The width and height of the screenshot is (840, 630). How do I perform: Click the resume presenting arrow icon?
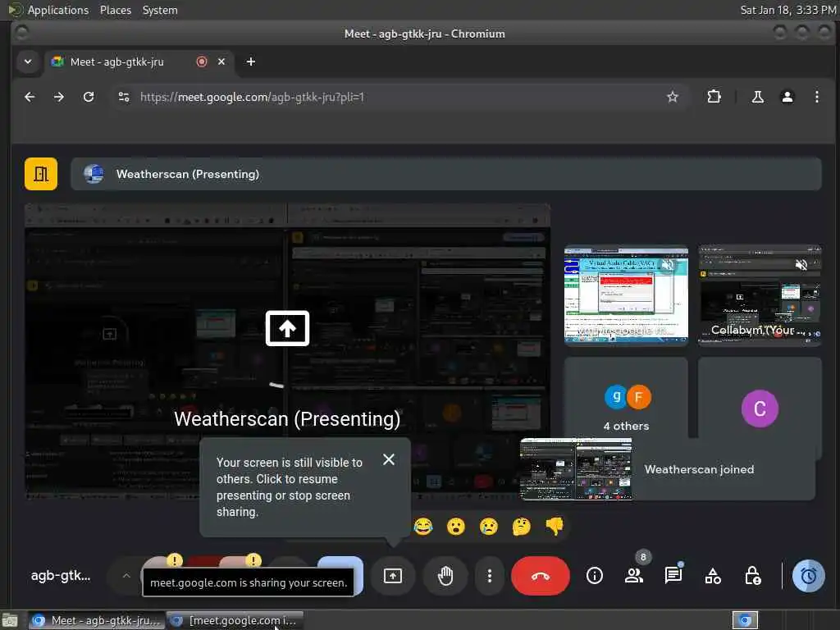[287, 328]
